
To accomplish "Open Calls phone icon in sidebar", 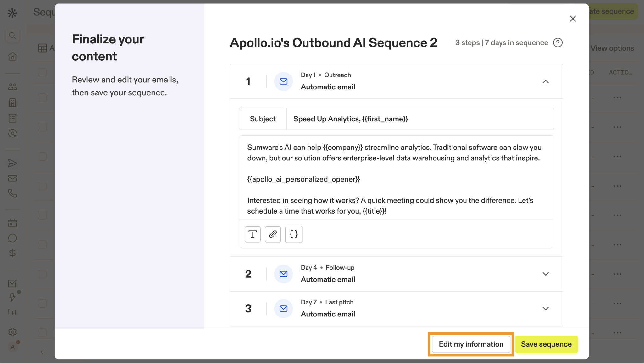I will pos(13,193).
